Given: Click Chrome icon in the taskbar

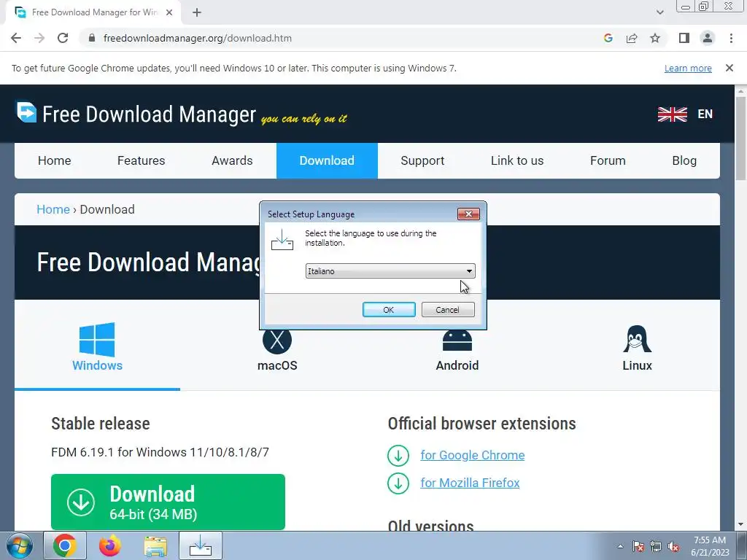Looking at the screenshot, I should [65, 545].
